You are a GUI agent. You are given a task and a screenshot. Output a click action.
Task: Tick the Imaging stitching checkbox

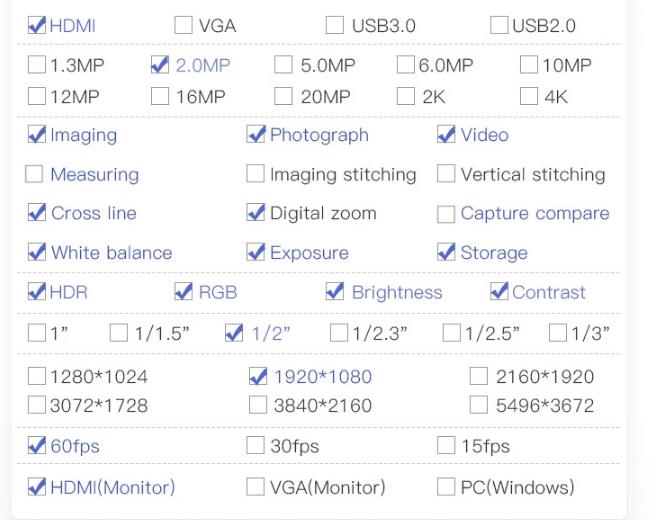click(255, 174)
